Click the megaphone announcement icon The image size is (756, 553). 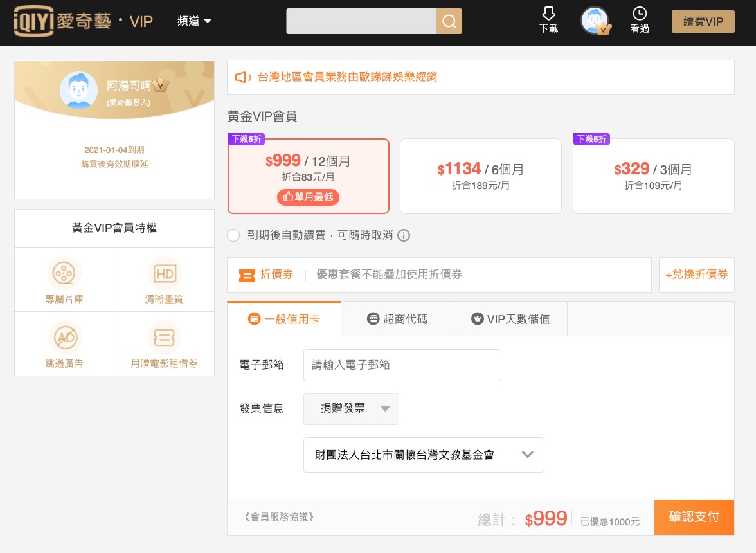coord(243,77)
